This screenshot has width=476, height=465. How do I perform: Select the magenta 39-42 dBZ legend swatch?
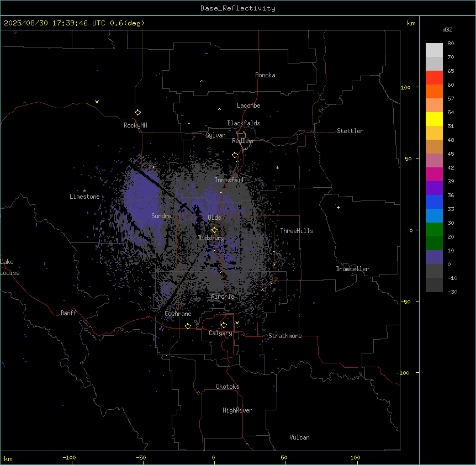click(x=434, y=174)
